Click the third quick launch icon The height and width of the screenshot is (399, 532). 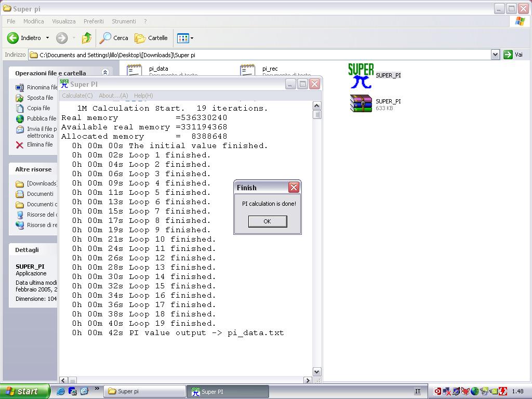tap(84, 391)
